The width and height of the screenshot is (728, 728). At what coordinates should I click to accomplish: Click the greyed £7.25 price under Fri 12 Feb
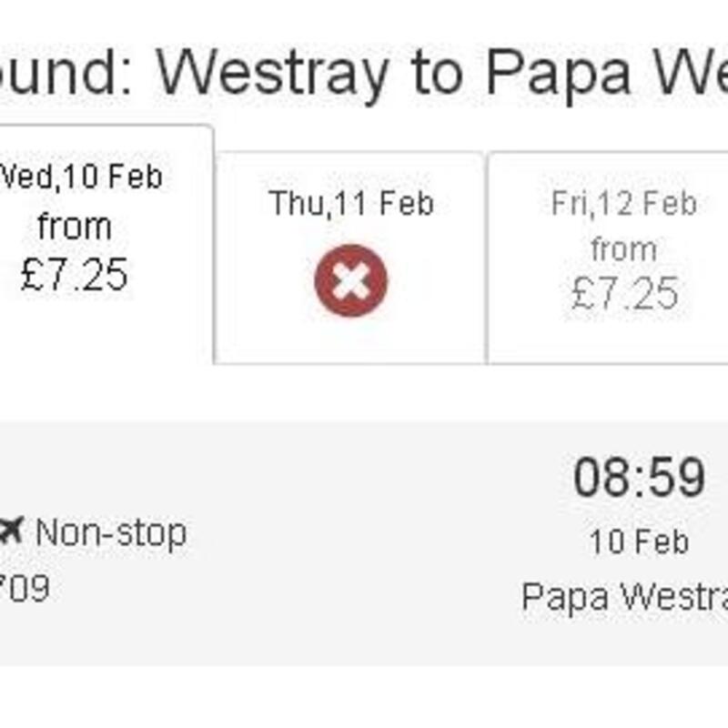tap(625, 293)
